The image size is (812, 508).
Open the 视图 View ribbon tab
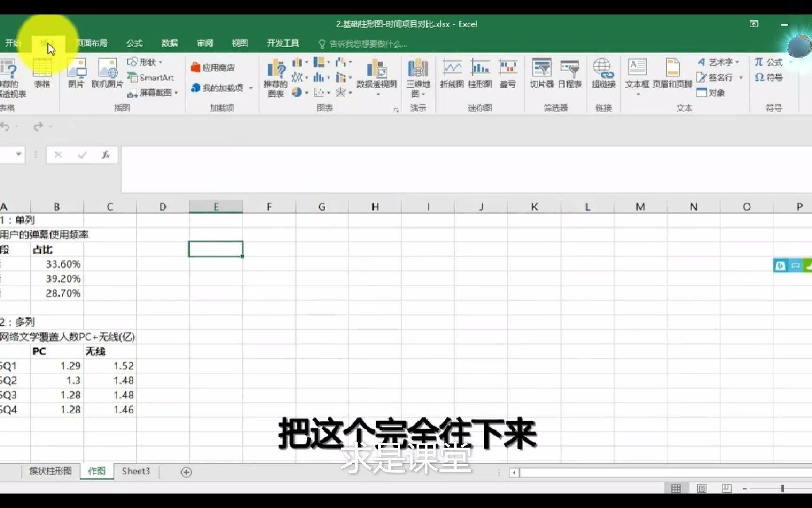pos(240,43)
